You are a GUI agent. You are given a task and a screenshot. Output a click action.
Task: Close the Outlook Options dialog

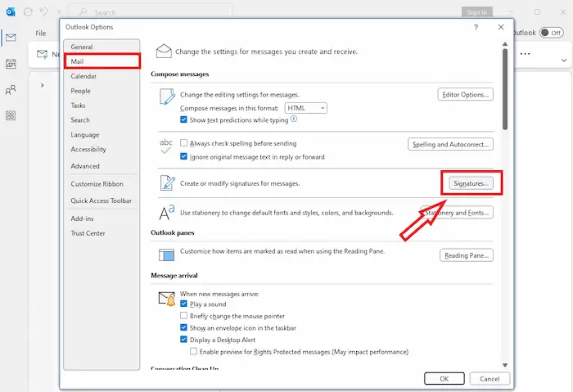(501, 27)
